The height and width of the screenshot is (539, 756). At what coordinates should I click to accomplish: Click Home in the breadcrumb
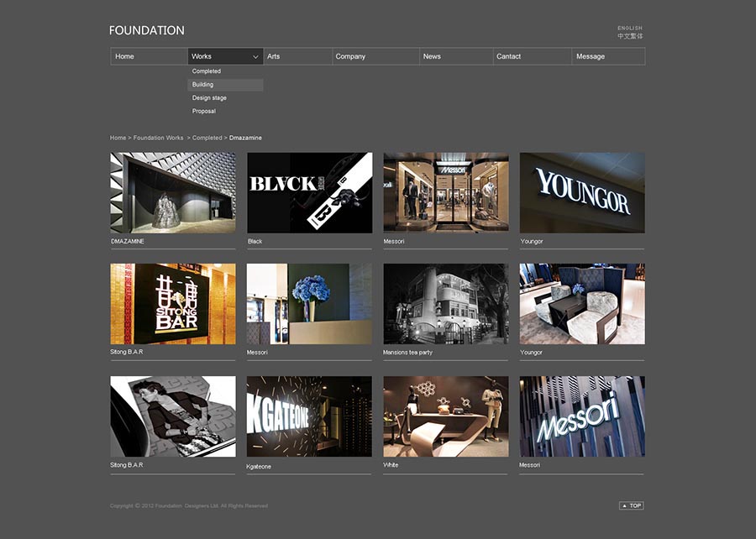118,138
